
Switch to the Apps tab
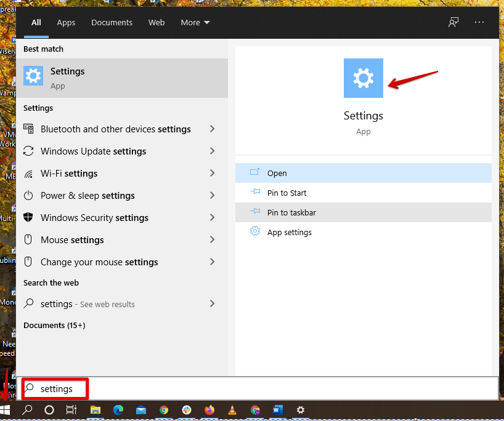coord(66,23)
